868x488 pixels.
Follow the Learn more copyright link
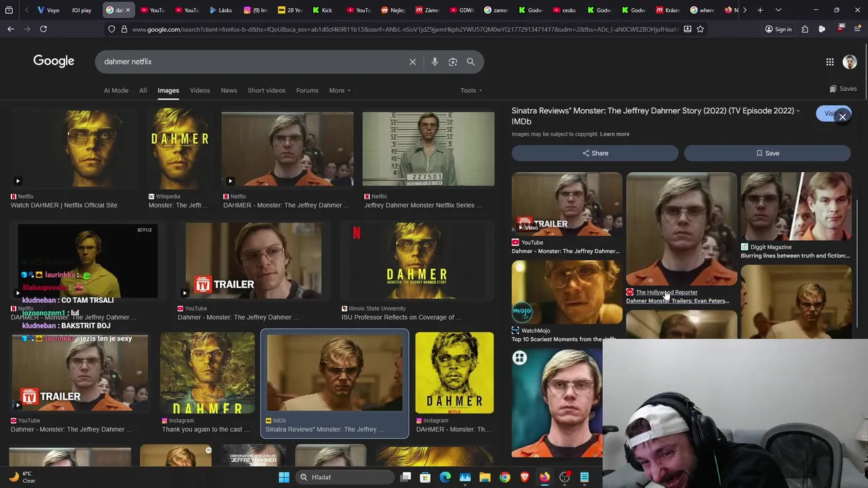614,134
